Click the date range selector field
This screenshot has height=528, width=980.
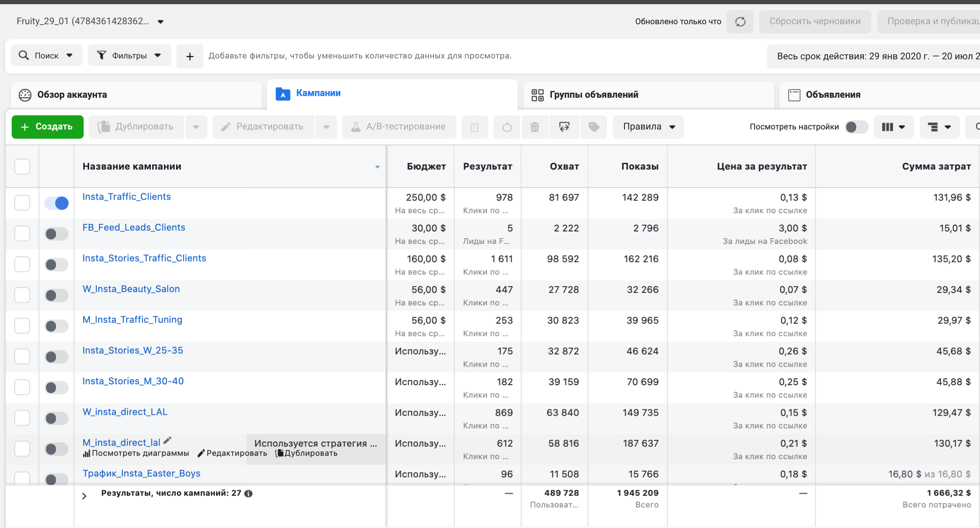[x=873, y=56]
